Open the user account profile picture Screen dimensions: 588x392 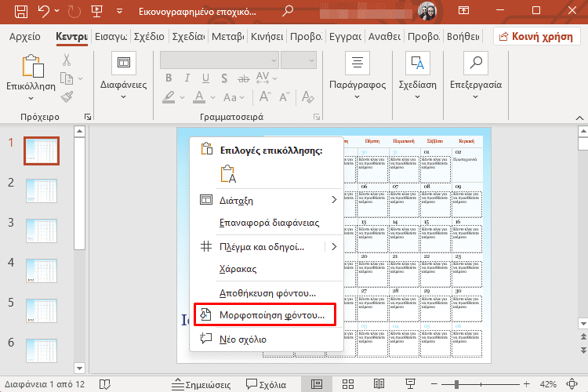tap(426, 11)
